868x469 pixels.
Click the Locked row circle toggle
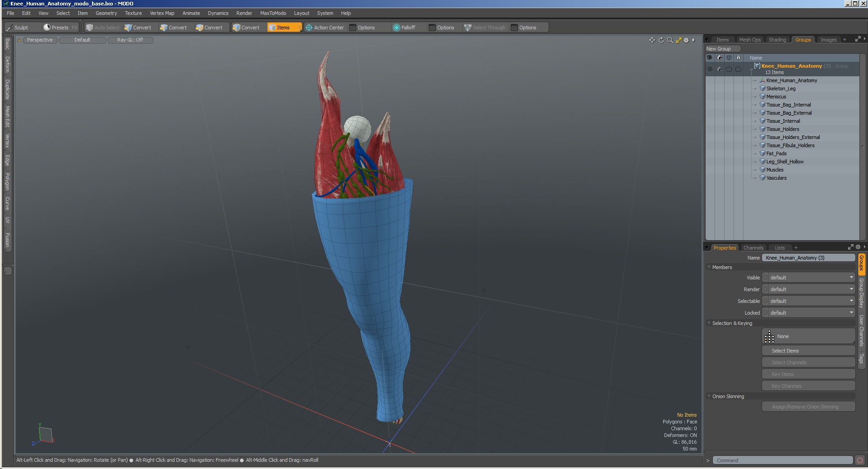point(765,313)
